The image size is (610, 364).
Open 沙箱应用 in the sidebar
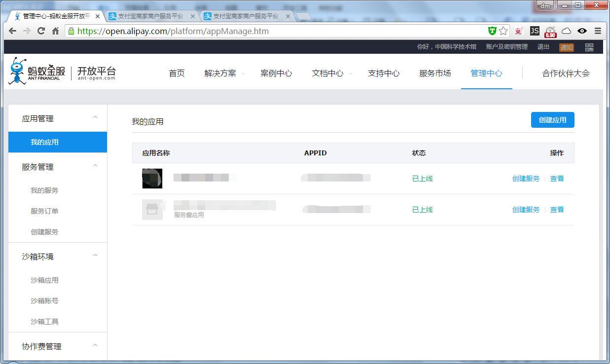tap(44, 280)
